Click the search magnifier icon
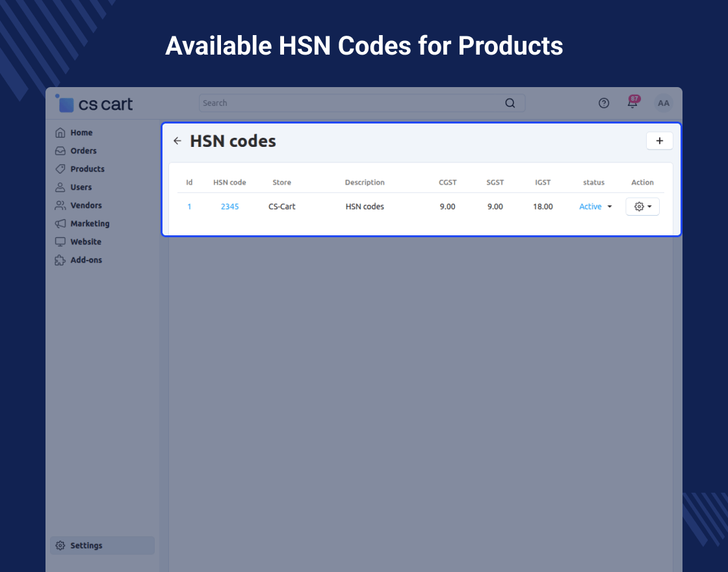The image size is (728, 572). 510,103
